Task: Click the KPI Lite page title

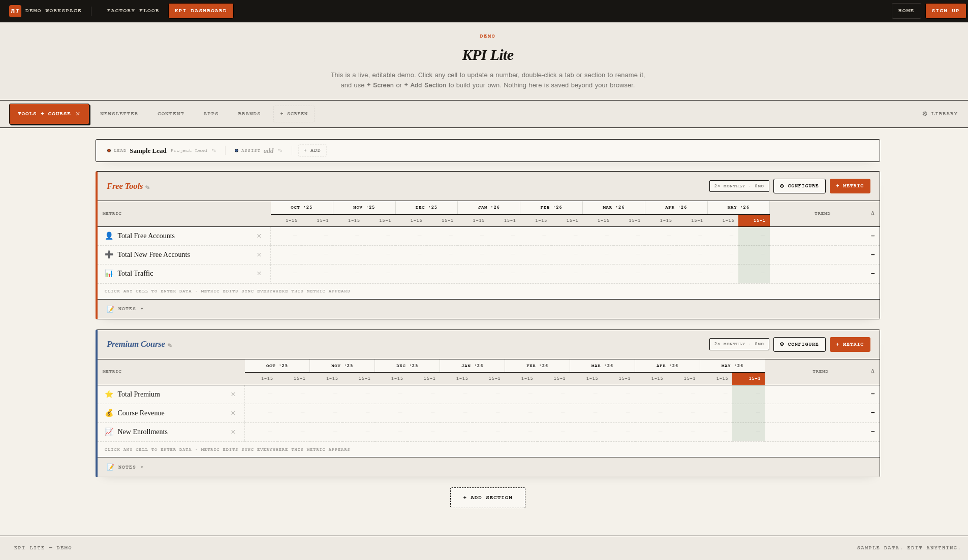Action: tap(488, 55)
